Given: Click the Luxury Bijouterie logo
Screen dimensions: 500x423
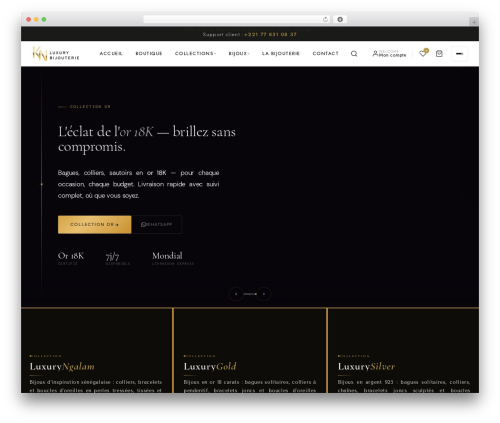Looking at the screenshot, I should pyautogui.click(x=56, y=54).
